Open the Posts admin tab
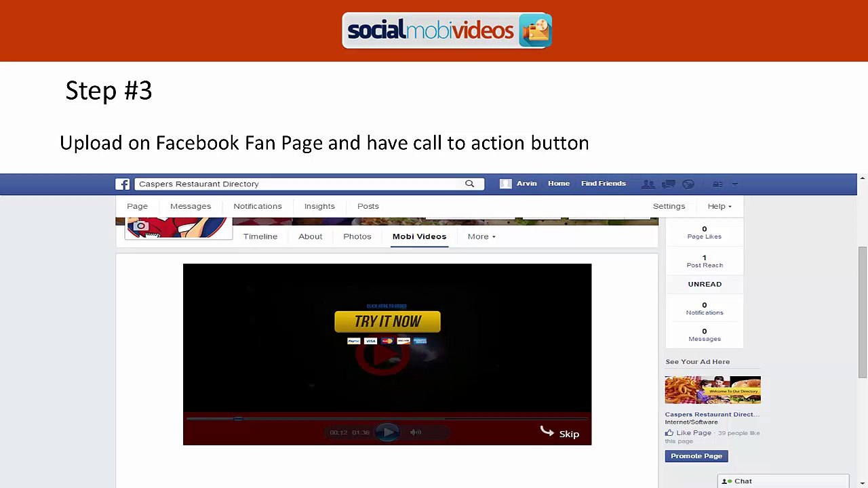The height and width of the screenshot is (488, 868). [x=368, y=206]
